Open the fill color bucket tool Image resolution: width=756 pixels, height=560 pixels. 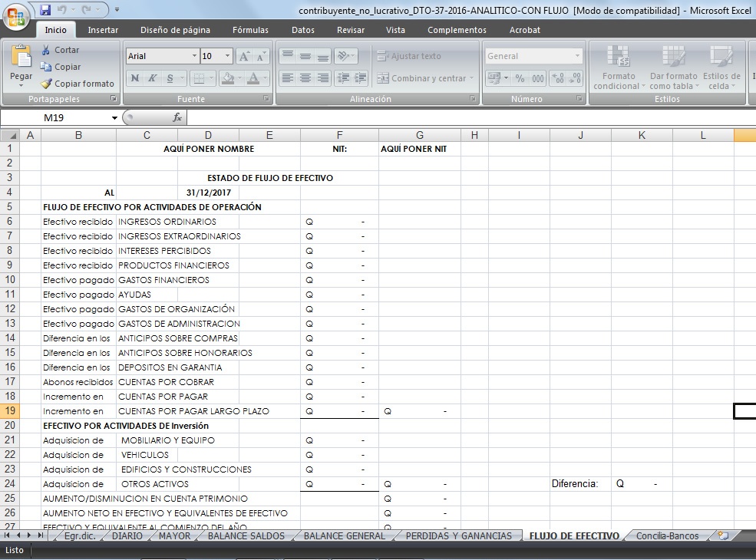[x=227, y=77]
